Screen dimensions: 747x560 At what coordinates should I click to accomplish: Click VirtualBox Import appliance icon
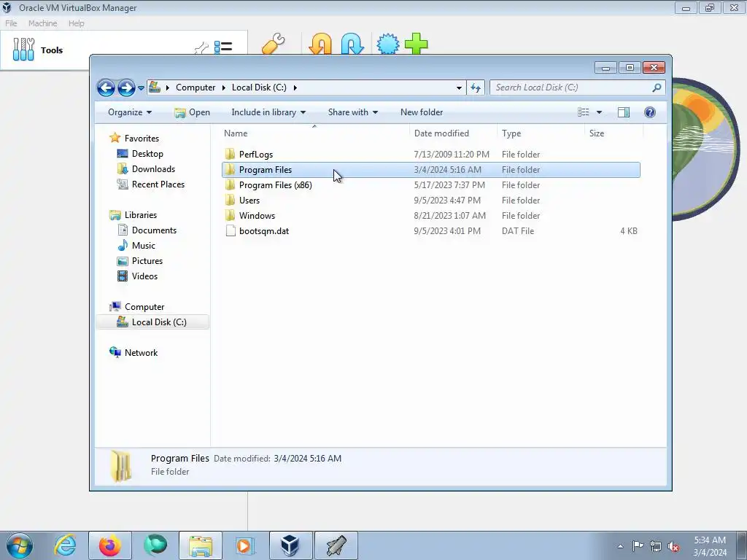coord(320,44)
